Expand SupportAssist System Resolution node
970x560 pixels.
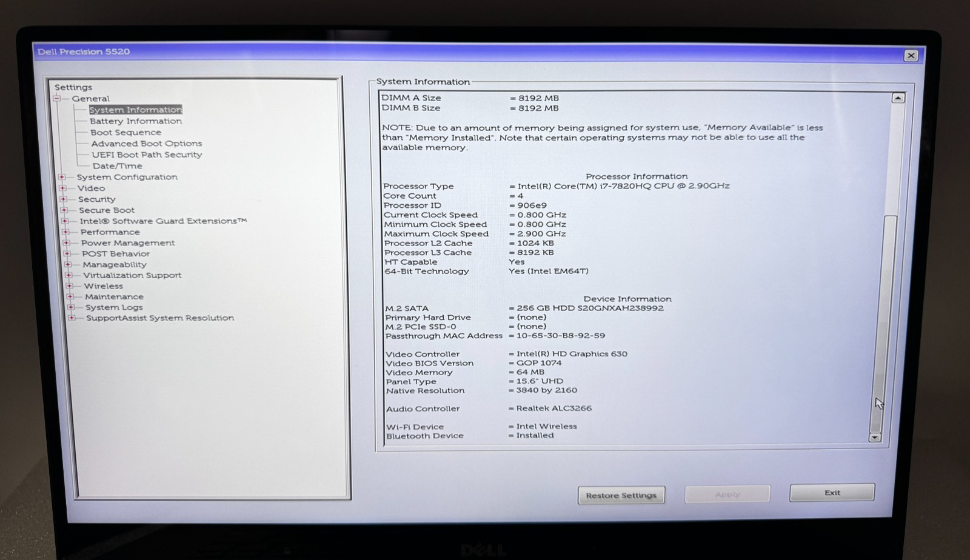coord(72,318)
